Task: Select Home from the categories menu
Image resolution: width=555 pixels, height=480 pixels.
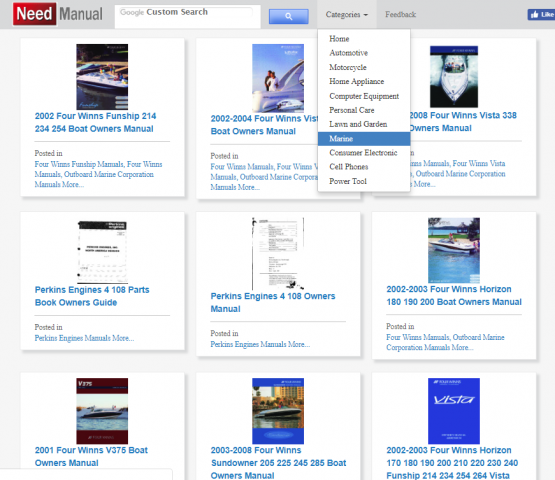Action: [364, 39]
